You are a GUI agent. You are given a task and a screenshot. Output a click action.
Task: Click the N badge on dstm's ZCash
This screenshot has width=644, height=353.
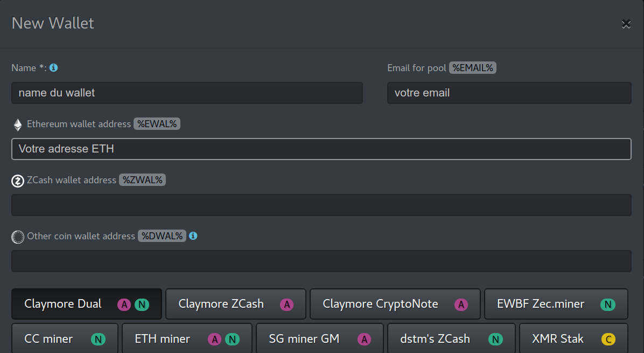click(496, 340)
